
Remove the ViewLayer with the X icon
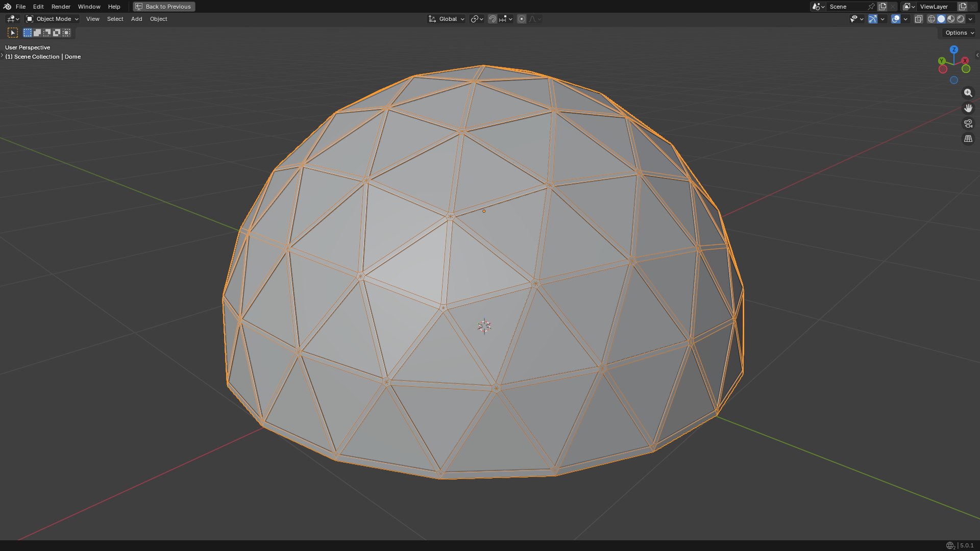973,7
